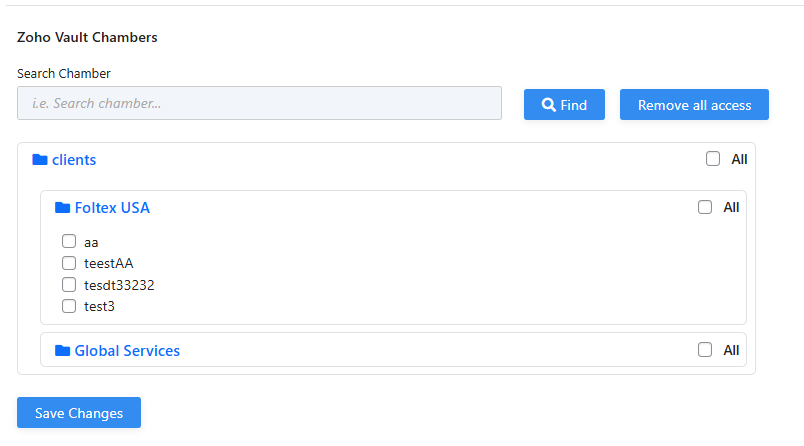The image size is (804, 446).
Task: Click the Foltex USA folder icon
Action: pyautogui.click(x=62, y=208)
